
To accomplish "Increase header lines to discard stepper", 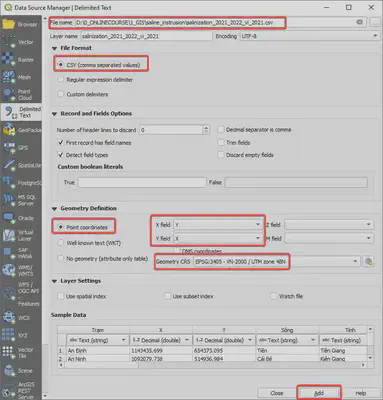I will coord(206,127).
